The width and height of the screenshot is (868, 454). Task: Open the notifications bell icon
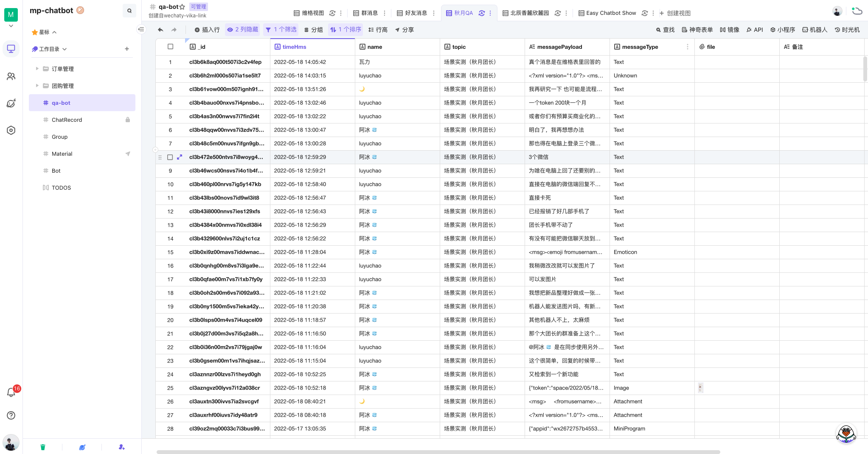pyautogui.click(x=11, y=392)
